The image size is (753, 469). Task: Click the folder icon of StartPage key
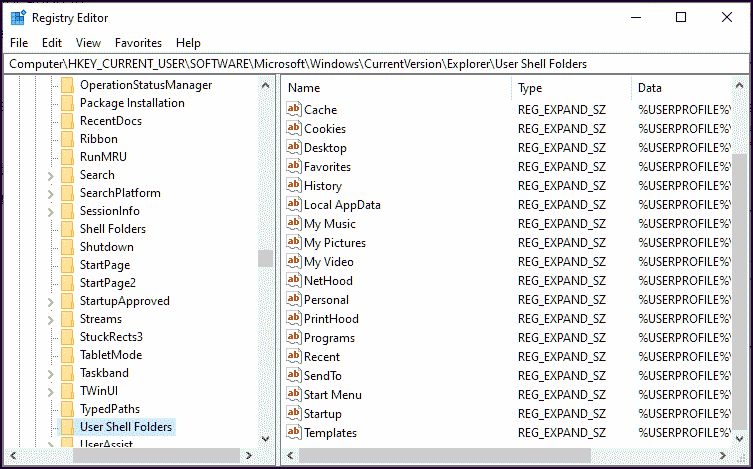(67, 265)
